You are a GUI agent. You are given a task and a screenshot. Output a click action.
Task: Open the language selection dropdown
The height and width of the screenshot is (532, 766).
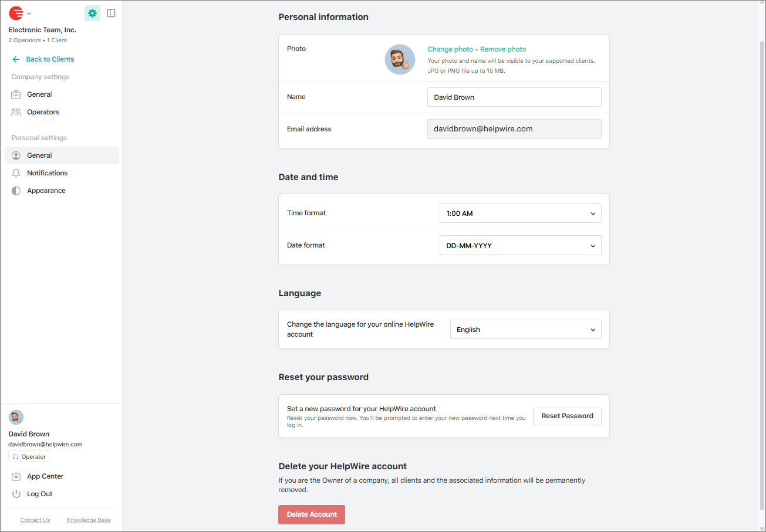[525, 329]
